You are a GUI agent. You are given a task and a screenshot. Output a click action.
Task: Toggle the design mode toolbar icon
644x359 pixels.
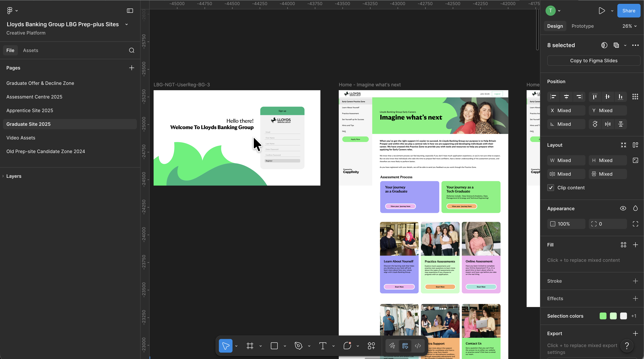pos(405,346)
